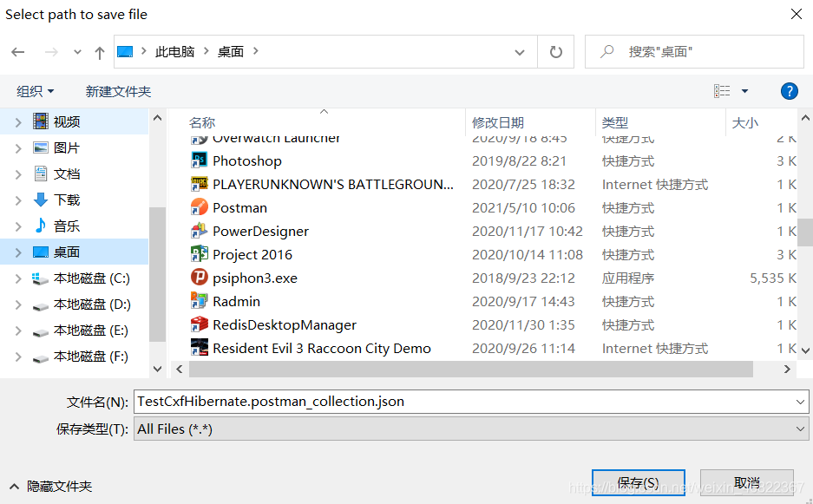
Task: Click the 保存(S) button
Action: pos(639,482)
